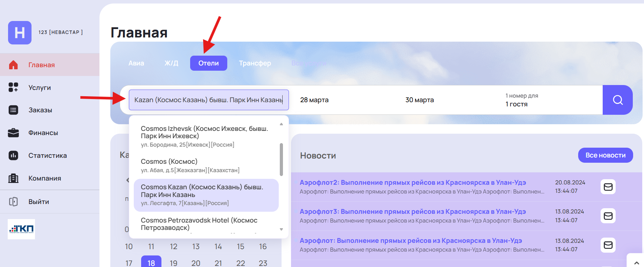
Task: Click the suggestion list scrollbar thumb
Action: click(281, 159)
